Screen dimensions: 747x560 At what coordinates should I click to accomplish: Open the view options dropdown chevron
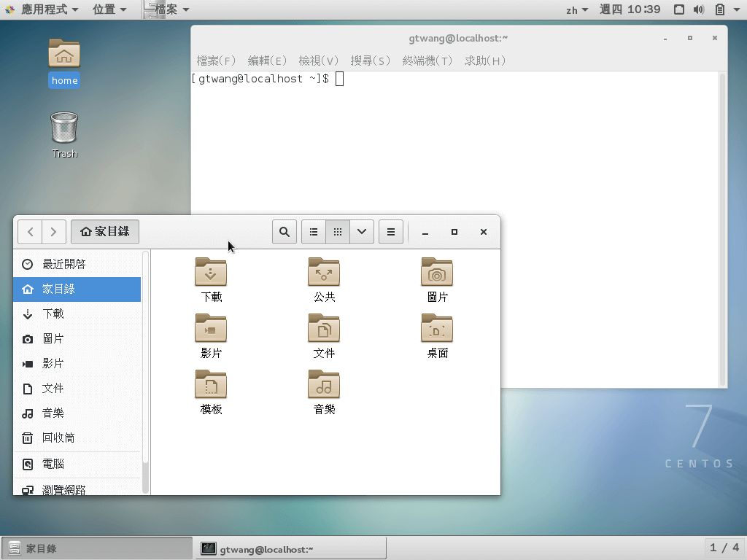click(361, 231)
